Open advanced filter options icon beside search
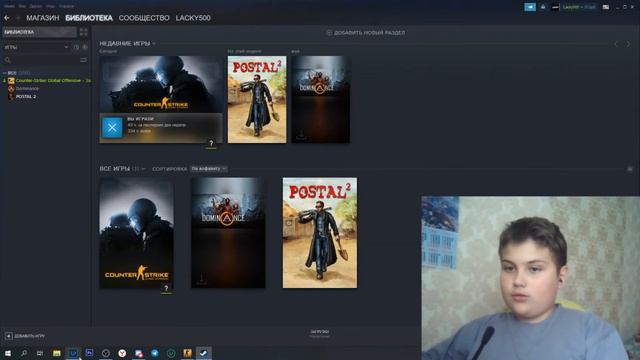The height and width of the screenshot is (360, 640). click(84, 60)
